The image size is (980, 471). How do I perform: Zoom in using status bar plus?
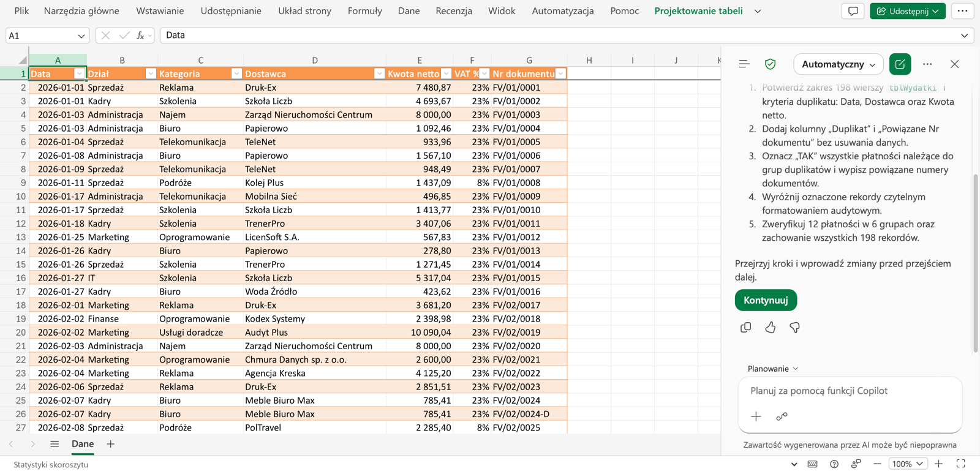(938, 464)
